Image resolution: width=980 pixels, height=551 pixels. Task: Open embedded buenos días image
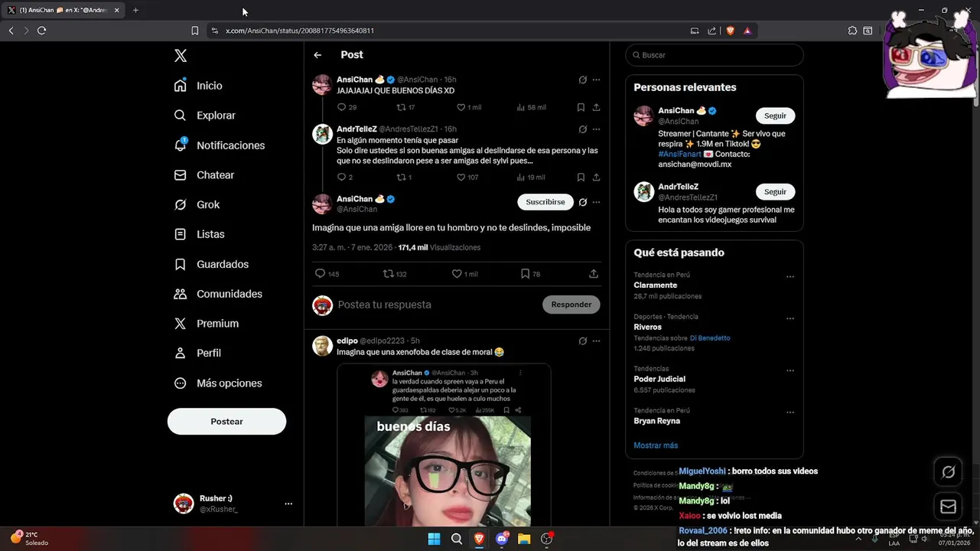pos(448,471)
